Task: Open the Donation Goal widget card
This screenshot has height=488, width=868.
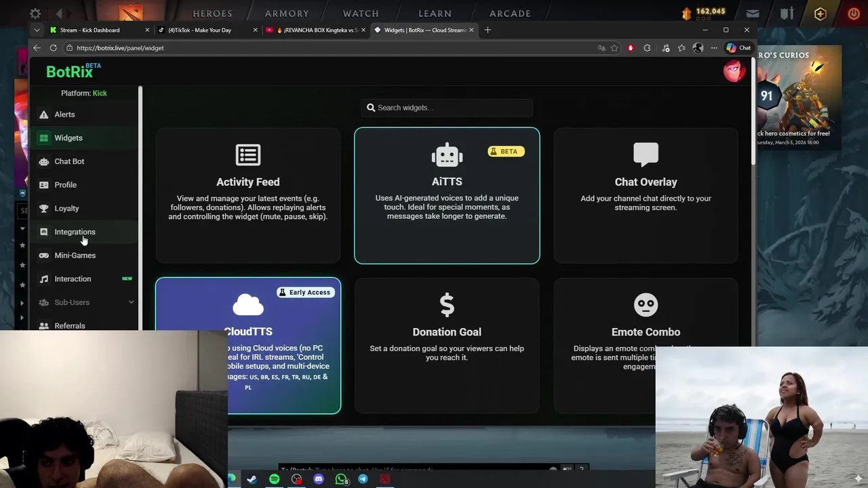Action: click(x=447, y=346)
